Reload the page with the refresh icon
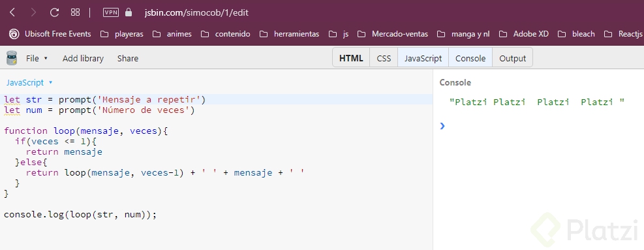Viewport: 644px width, 250px height. pyautogui.click(x=54, y=13)
